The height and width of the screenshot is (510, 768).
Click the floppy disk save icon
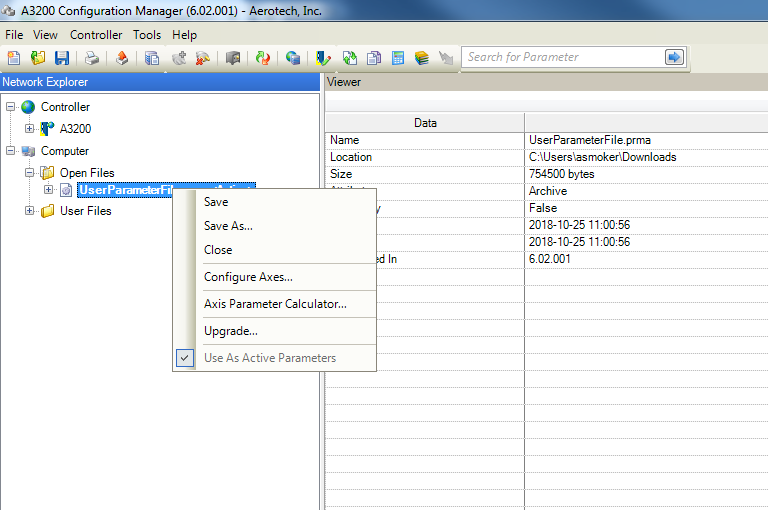coord(62,58)
